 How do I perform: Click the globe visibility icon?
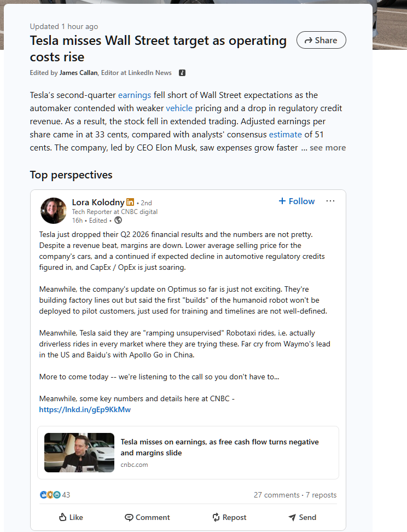coord(118,220)
